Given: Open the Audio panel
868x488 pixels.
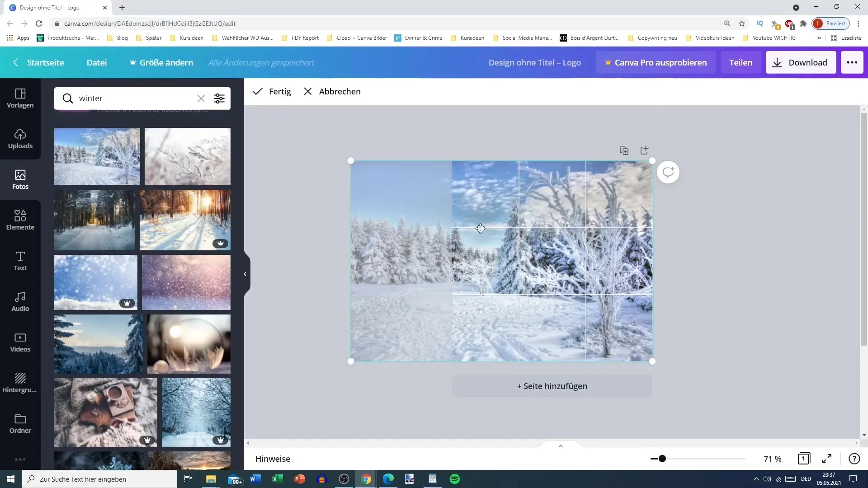Looking at the screenshot, I should pyautogui.click(x=20, y=302).
